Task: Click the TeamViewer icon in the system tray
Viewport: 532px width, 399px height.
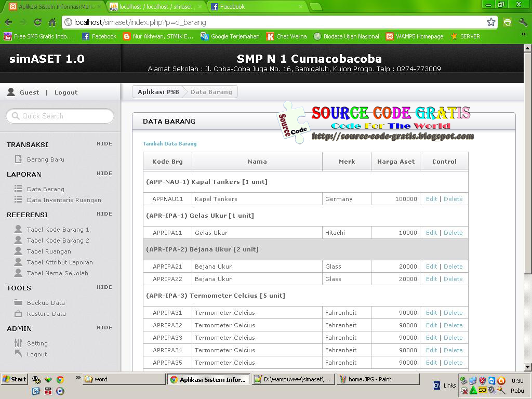Action: 492,381
